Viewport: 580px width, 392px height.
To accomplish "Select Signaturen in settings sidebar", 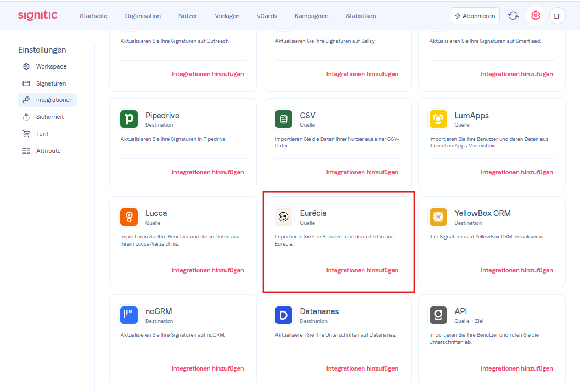I will 47,83.
